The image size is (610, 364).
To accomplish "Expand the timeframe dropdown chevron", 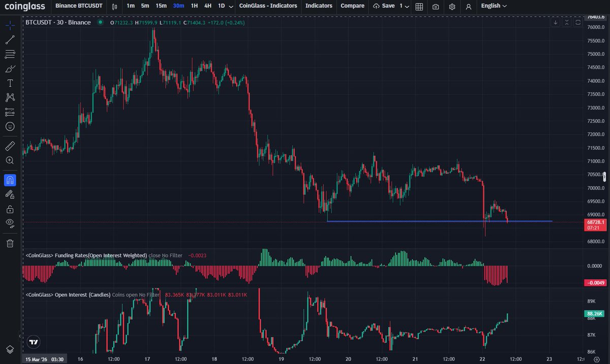I will click(x=232, y=6).
